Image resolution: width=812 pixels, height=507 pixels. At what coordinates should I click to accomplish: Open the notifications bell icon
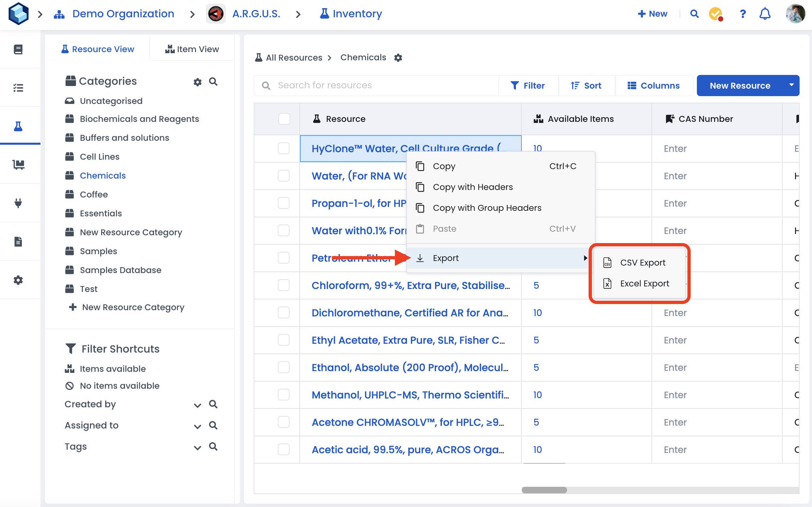(x=765, y=14)
